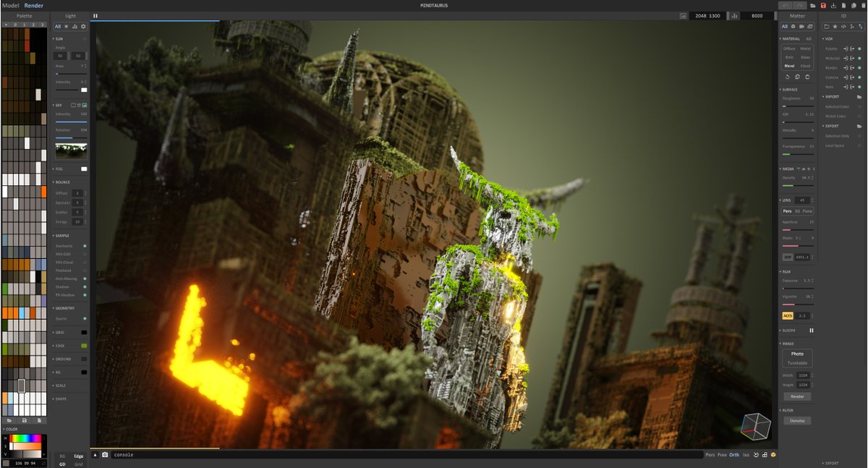Viewport: 868px width, 468px height.
Task: Toggle the Shadow option
Action: pos(85,286)
